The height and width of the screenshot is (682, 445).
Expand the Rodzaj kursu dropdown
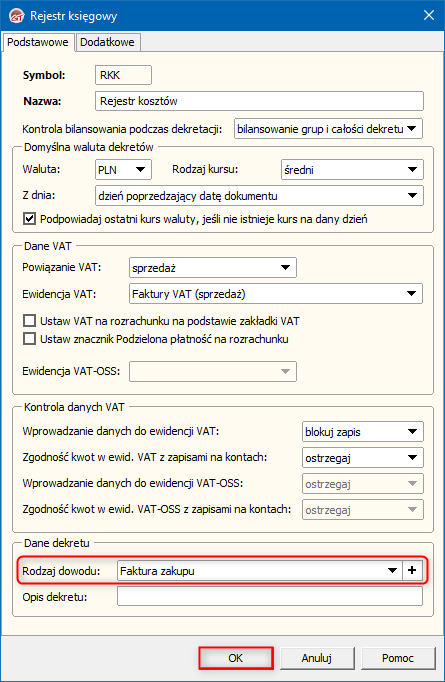[352, 170]
